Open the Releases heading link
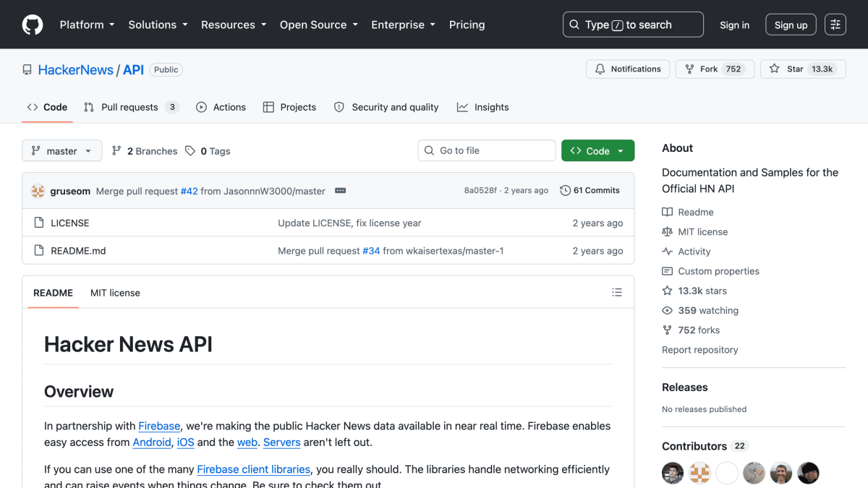The width and height of the screenshot is (868, 488). click(685, 388)
